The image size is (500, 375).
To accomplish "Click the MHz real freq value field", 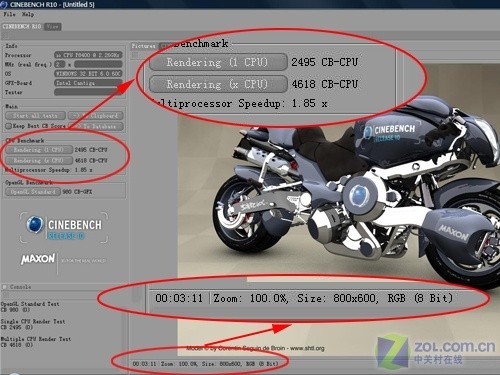I will [59, 64].
